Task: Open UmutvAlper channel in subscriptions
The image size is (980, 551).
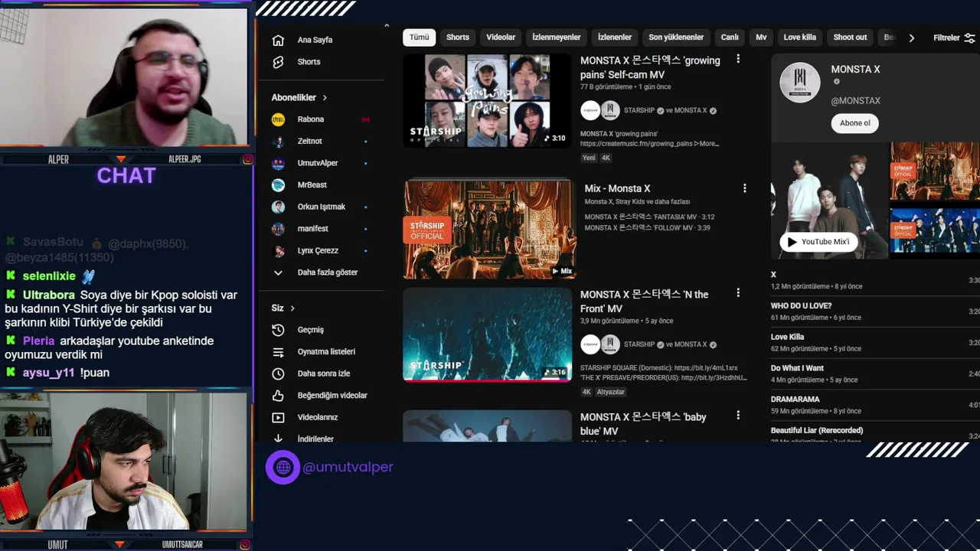Action: tap(318, 163)
